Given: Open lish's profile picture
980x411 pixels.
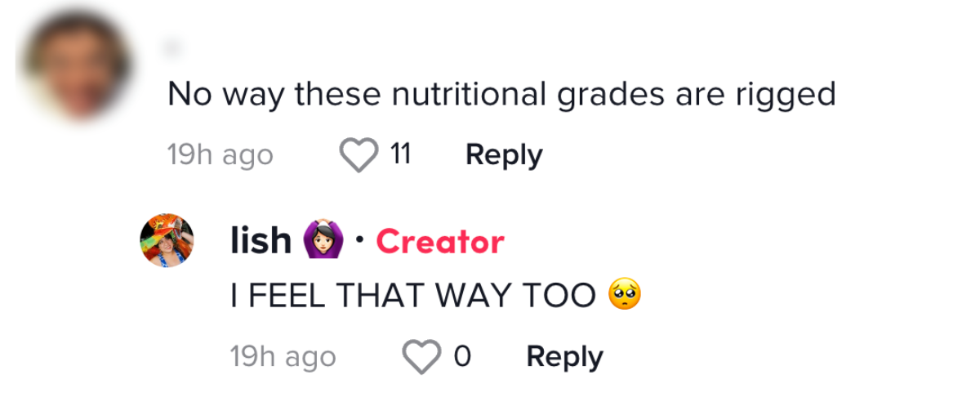Looking at the screenshot, I should [x=167, y=241].
